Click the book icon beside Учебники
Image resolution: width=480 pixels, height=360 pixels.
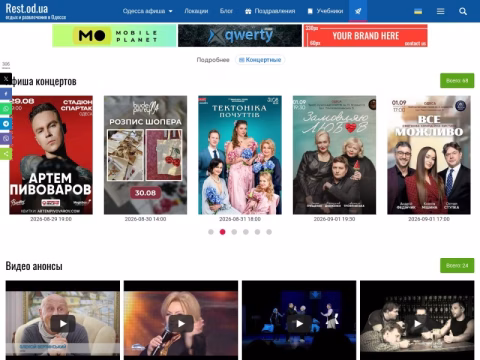click(x=310, y=11)
